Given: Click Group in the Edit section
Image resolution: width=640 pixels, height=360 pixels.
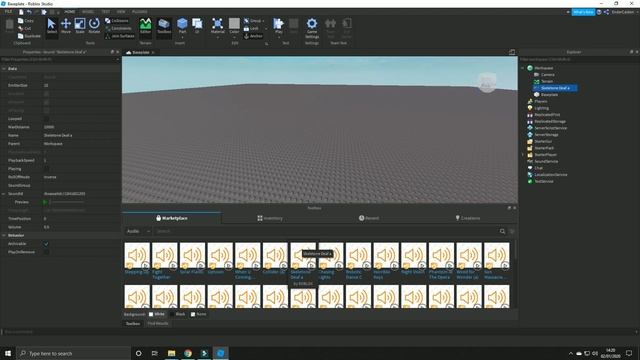Looking at the screenshot, I should click(253, 21).
